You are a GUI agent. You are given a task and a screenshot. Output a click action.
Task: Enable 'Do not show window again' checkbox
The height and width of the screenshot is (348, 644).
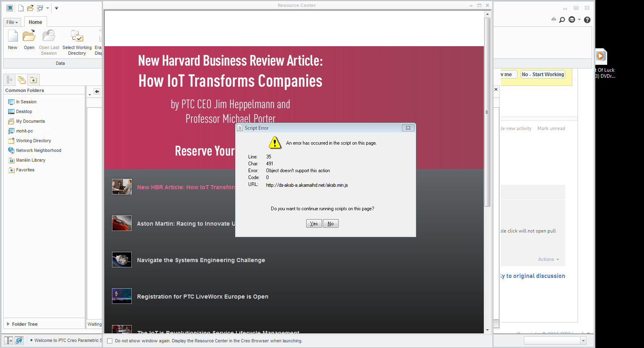pyautogui.click(x=109, y=341)
